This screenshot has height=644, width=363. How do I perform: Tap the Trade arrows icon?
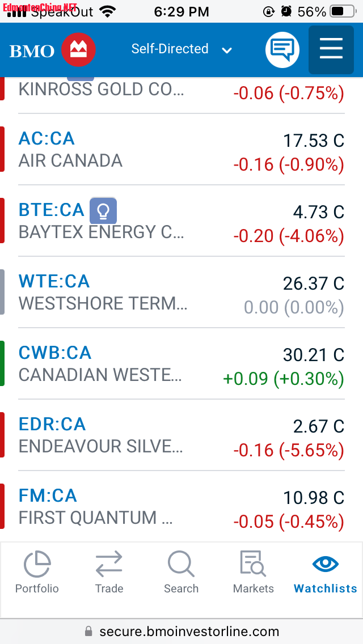(109, 565)
